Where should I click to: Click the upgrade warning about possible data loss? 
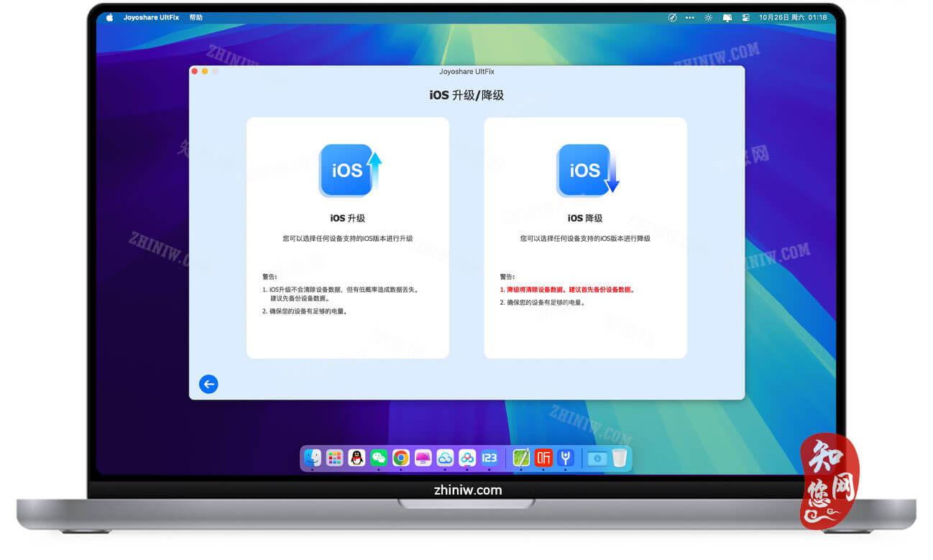pyautogui.click(x=340, y=294)
